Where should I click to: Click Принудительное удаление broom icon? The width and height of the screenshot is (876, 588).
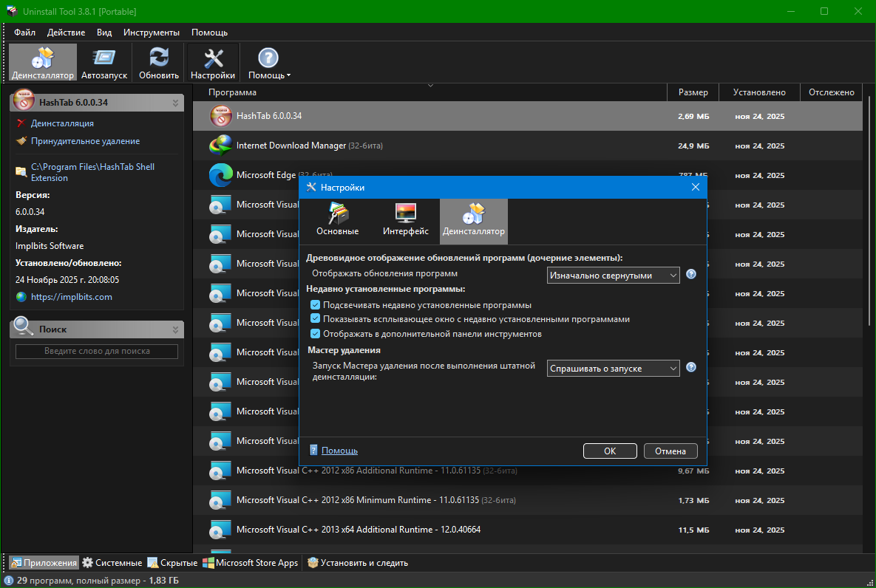(x=21, y=141)
